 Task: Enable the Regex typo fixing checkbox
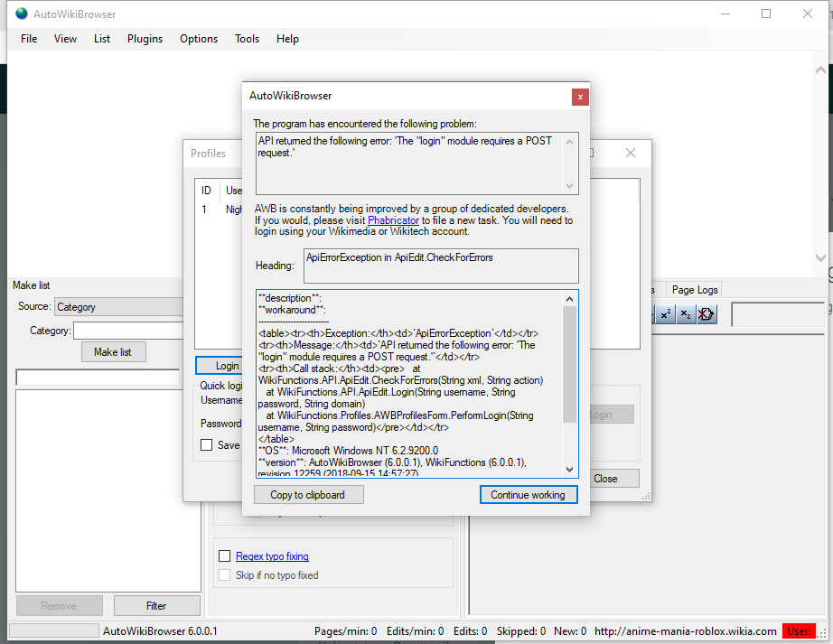225,555
